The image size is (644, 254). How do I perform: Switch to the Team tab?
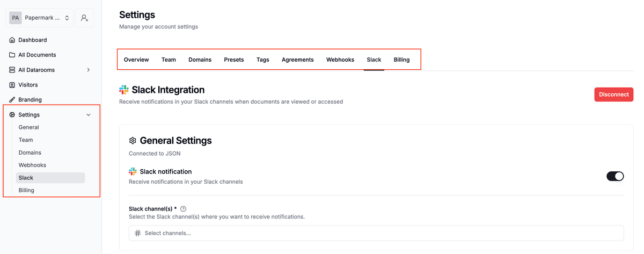(169, 60)
